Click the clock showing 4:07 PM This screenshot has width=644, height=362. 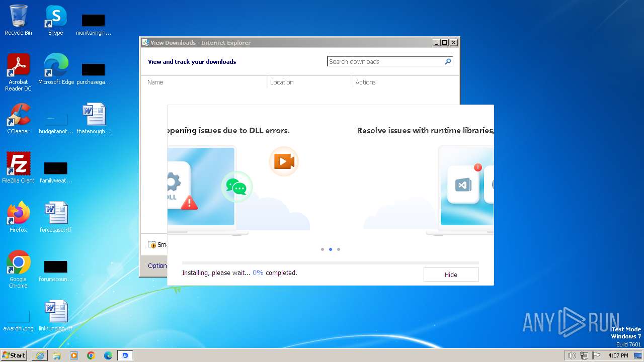coord(618,355)
